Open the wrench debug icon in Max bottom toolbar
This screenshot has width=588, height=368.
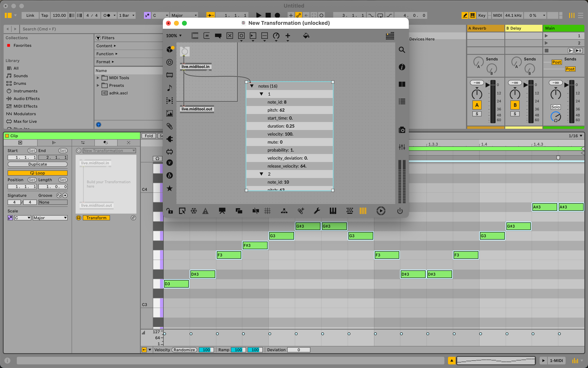click(x=317, y=211)
